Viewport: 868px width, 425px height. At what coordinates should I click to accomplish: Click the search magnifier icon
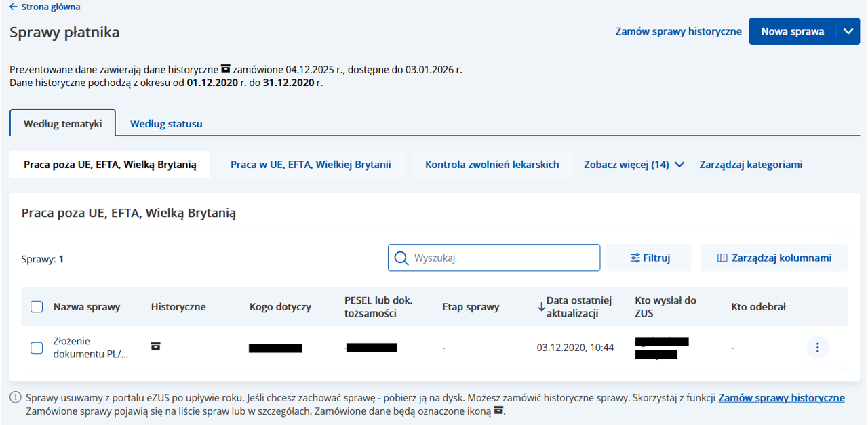pos(401,258)
